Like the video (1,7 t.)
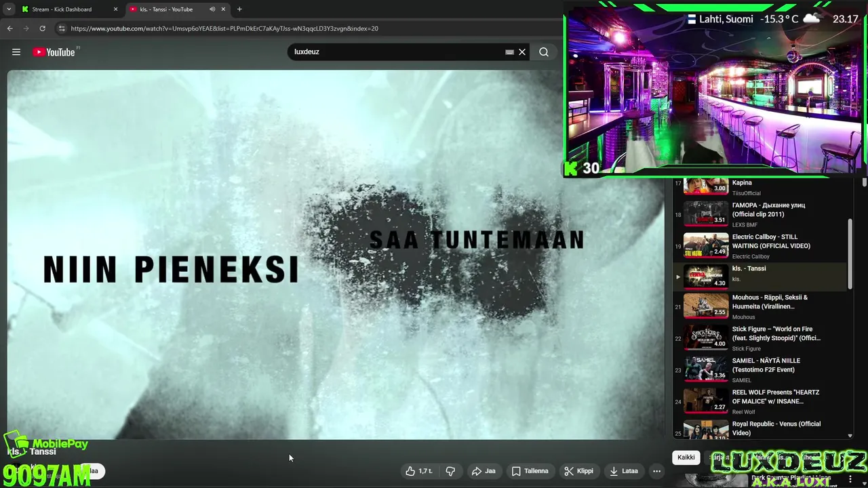868x488 pixels. 419,471
